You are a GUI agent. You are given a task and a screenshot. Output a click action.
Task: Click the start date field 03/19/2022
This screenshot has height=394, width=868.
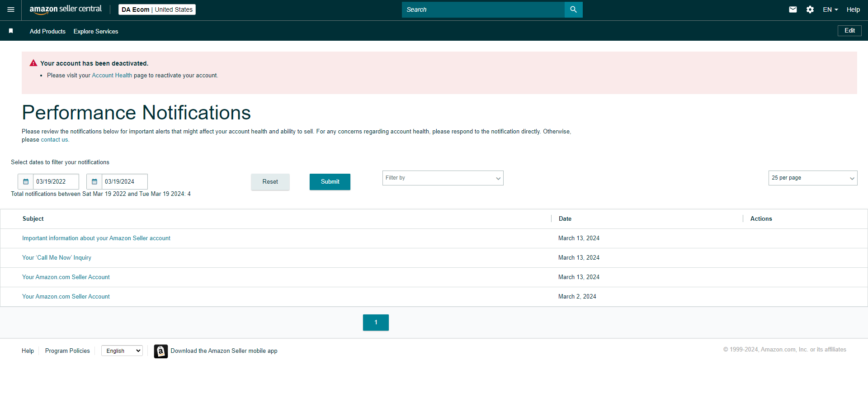(56, 182)
